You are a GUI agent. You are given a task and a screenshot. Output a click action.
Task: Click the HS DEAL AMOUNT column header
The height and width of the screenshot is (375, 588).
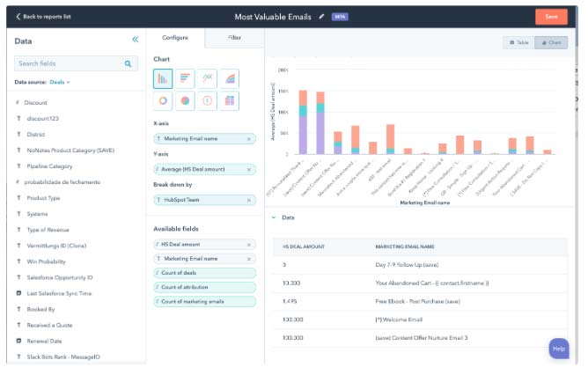[304, 246]
